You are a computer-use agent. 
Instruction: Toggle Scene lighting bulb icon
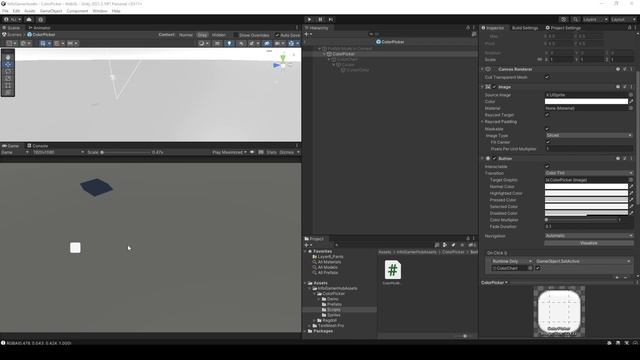229,43
